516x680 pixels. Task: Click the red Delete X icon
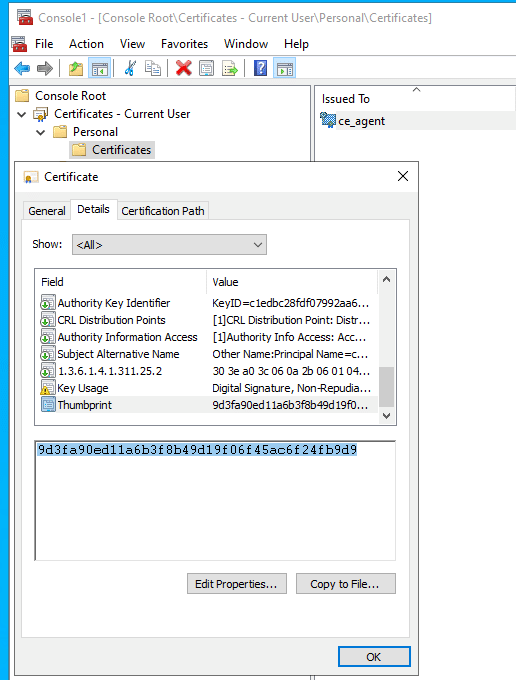pyautogui.click(x=184, y=69)
